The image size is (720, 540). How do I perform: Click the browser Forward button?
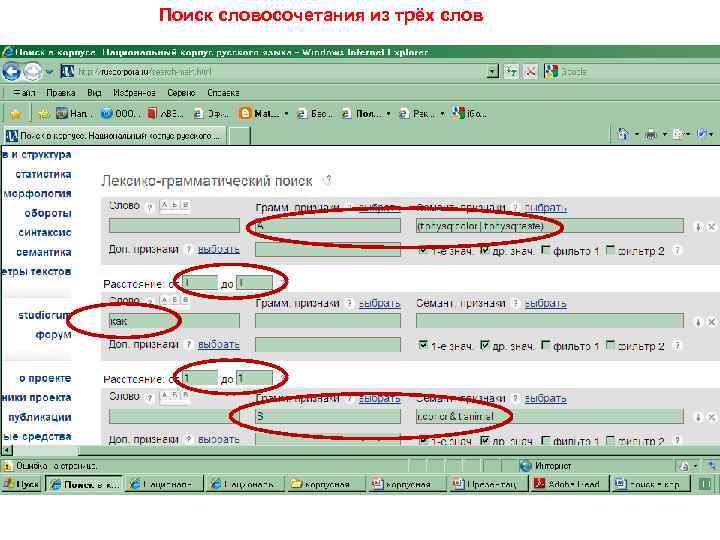[x=32, y=72]
